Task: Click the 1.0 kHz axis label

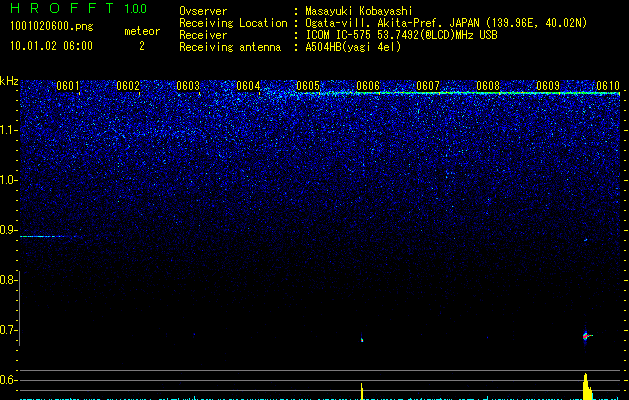Action: pos(8,180)
